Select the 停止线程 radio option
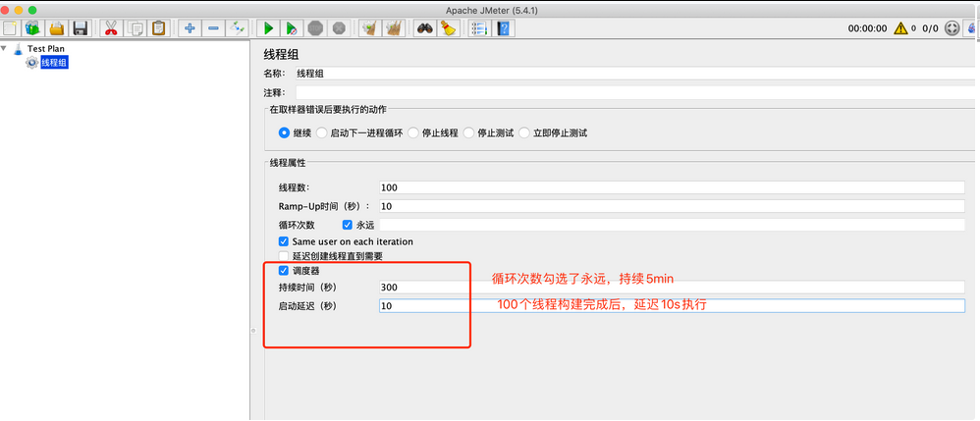This screenshot has width=980, height=421. (413, 132)
